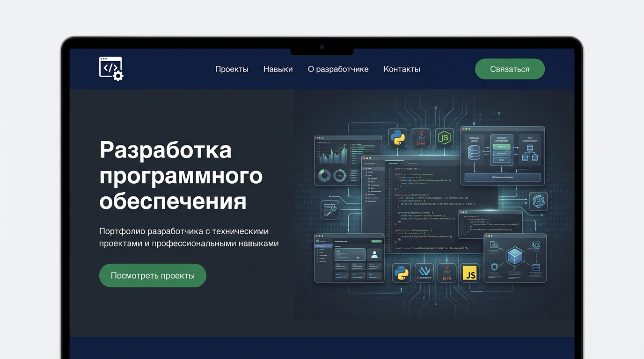This screenshot has width=644, height=359.
Task: Select Навыки in the navigation bar
Action: [278, 69]
